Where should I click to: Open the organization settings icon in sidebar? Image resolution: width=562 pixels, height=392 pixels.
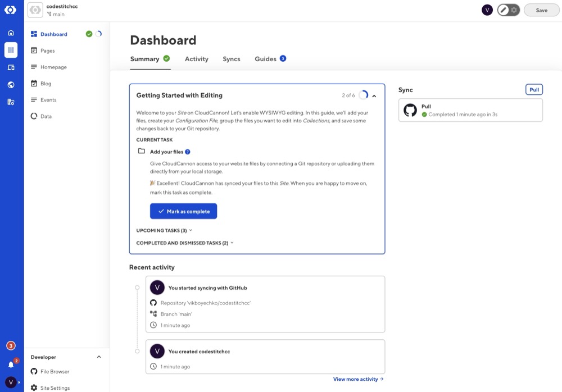click(11, 102)
